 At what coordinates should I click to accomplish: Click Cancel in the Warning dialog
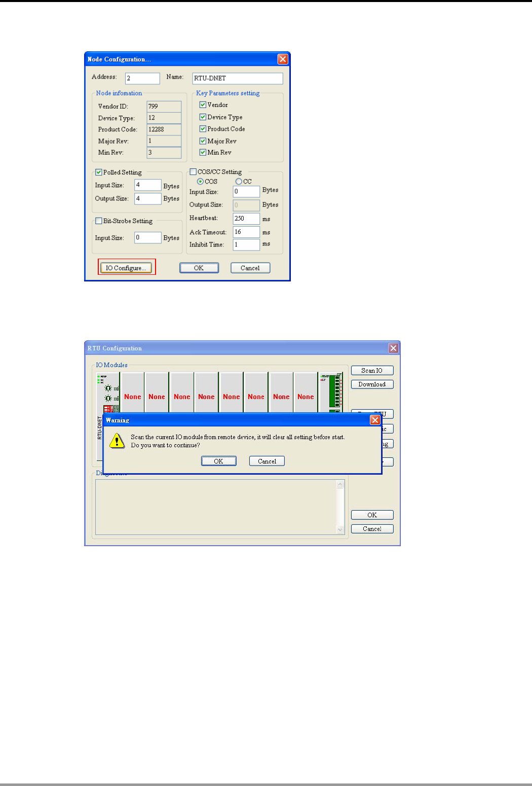point(267,461)
